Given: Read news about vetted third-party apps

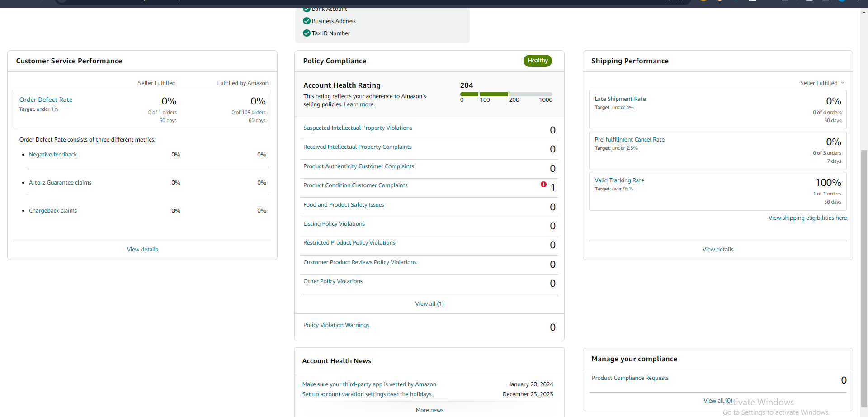Looking at the screenshot, I should (x=369, y=384).
